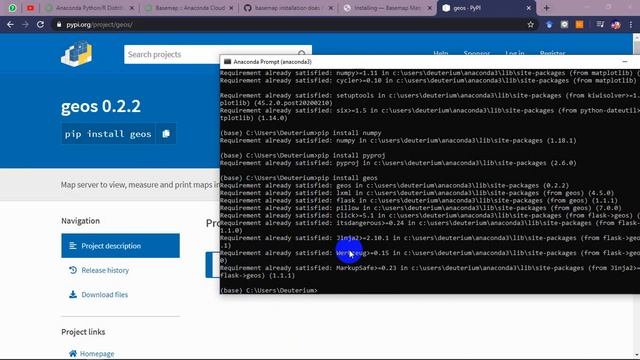Switch to the pinned green WhatsApp-style tab
This screenshot has height=360, width=640.
(12, 8)
